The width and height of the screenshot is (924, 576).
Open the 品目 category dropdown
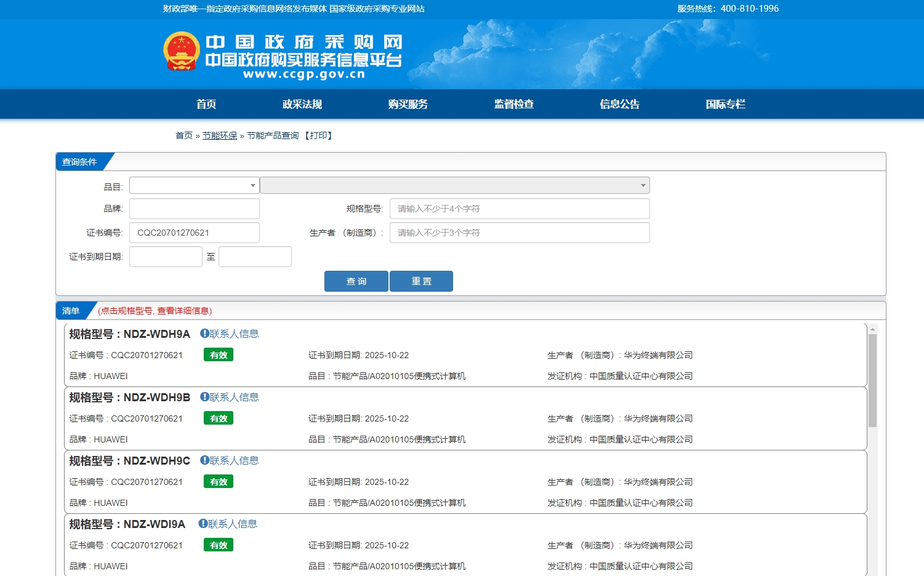click(x=194, y=185)
